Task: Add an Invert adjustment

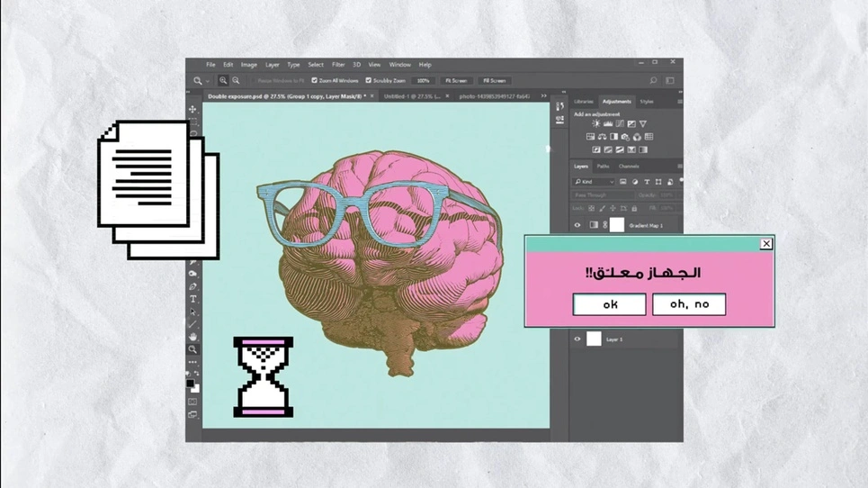Action: tap(596, 149)
